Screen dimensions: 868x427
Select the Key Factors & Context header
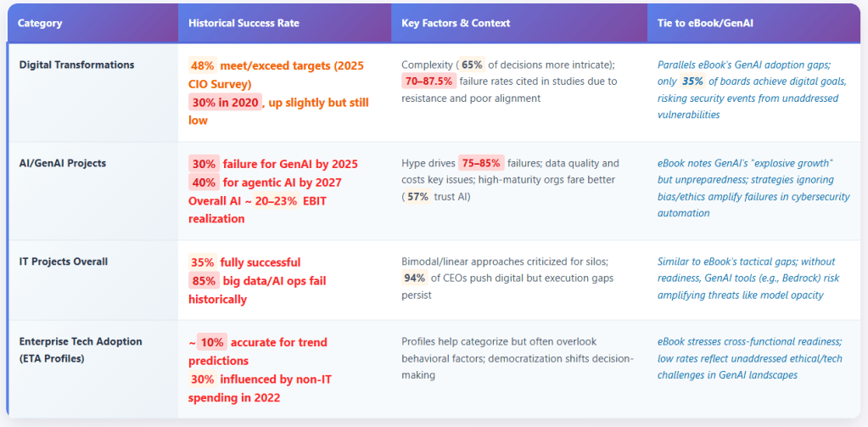(456, 23)
